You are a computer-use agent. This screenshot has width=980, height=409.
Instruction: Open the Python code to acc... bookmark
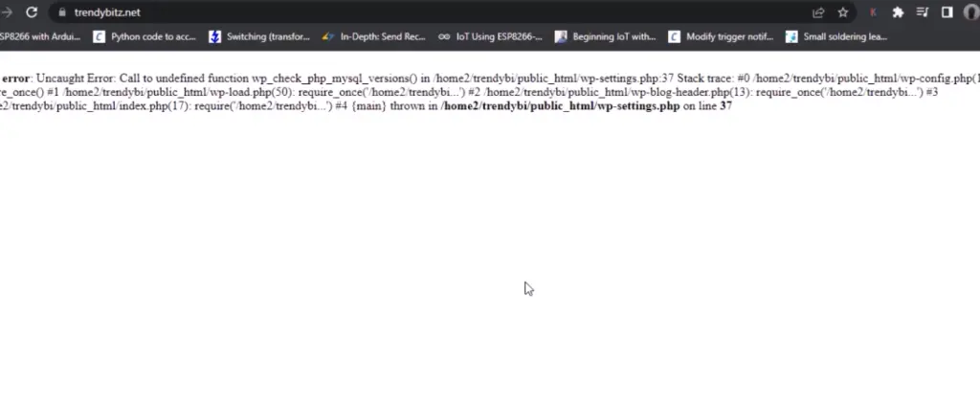point(145,37)
